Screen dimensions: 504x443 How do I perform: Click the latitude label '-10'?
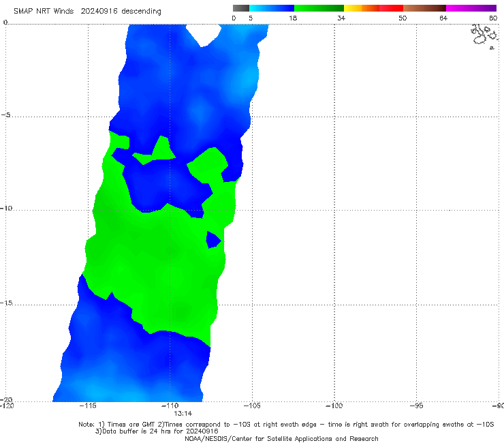pos(6,208)
